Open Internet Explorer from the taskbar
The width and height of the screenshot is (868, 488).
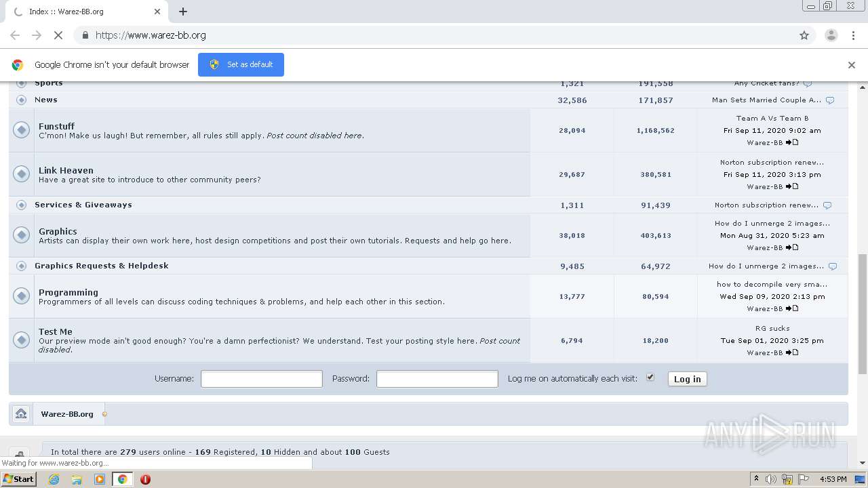(54, 479)
